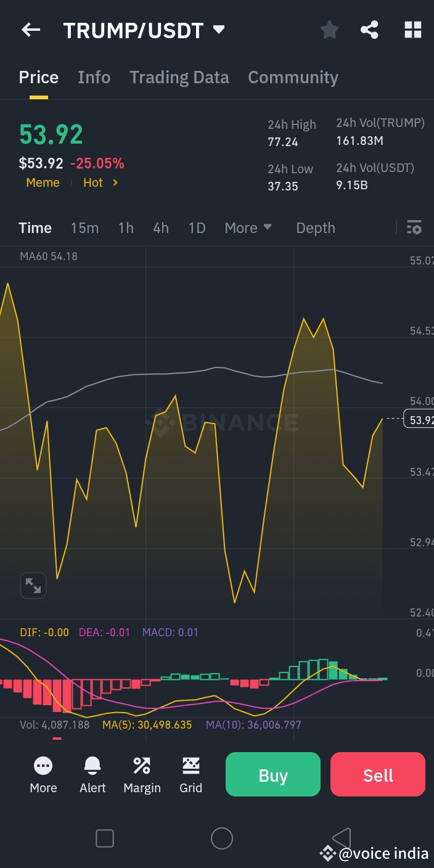This screenshot has width=434, height=868.
Task: Expand chart to fullscreen
Action: pos(33,586)
